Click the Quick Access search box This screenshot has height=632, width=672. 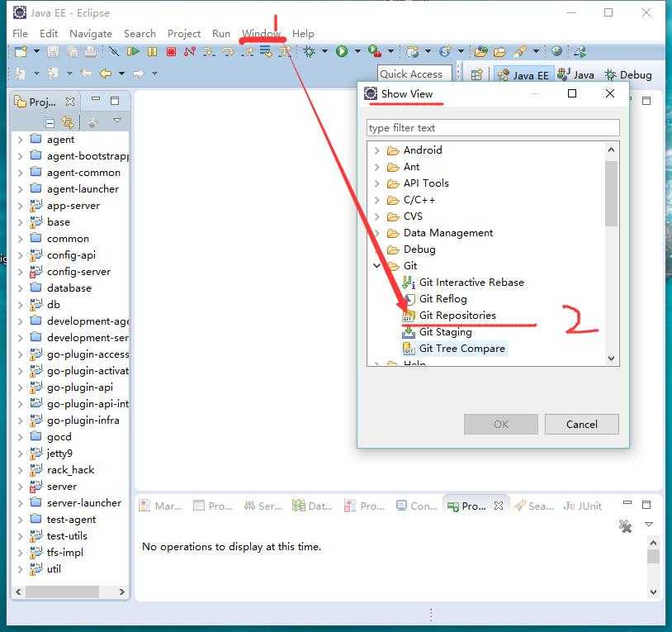pyautogui.click(x=414, y=74)
